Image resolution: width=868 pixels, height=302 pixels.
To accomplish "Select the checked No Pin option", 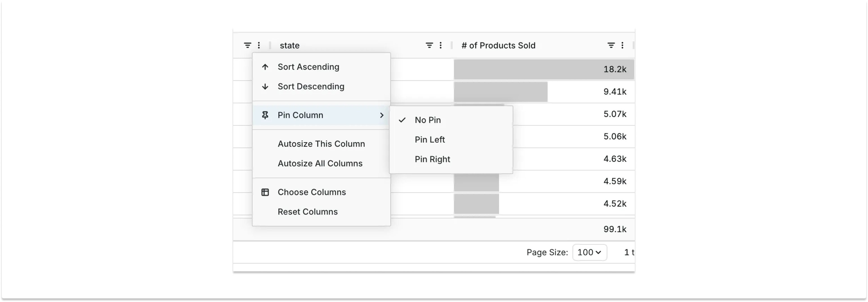I will [428, 120].
